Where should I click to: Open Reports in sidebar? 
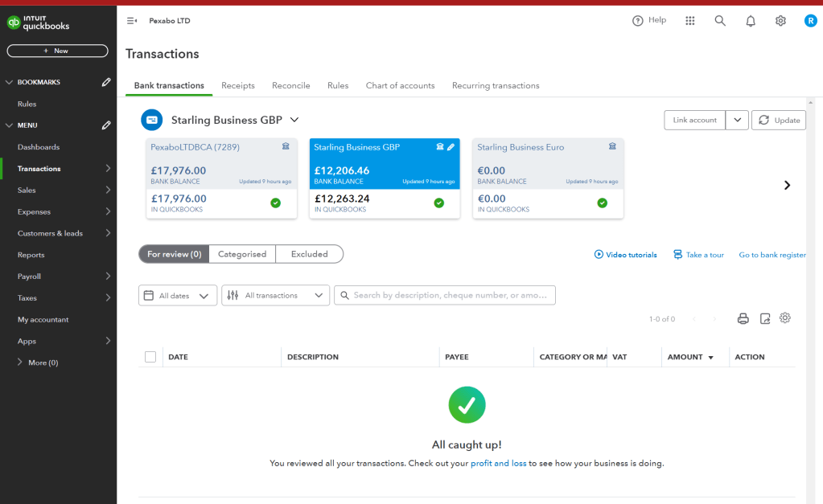click(x=31, y=255)
